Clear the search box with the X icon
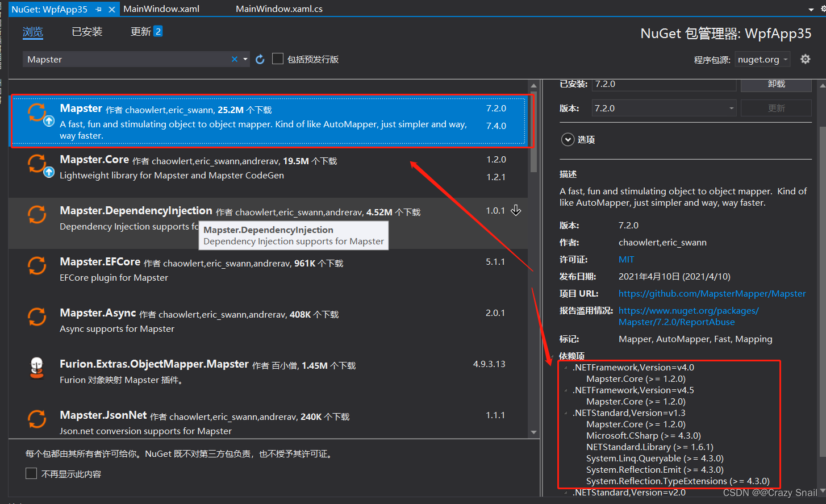 click(234, 59)
